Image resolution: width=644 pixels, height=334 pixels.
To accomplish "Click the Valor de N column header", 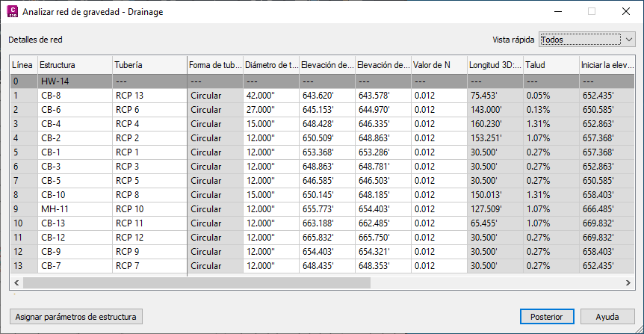I will [439, 65].
